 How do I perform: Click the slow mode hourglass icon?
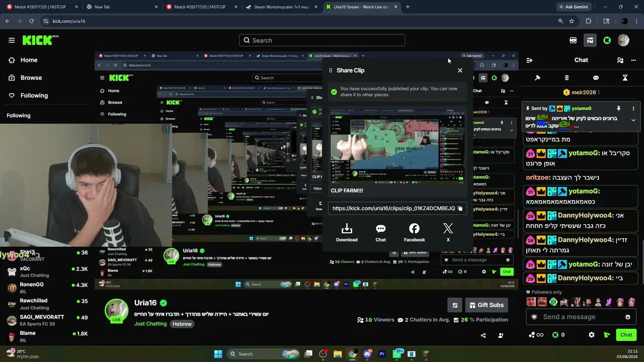pos(625,78)
